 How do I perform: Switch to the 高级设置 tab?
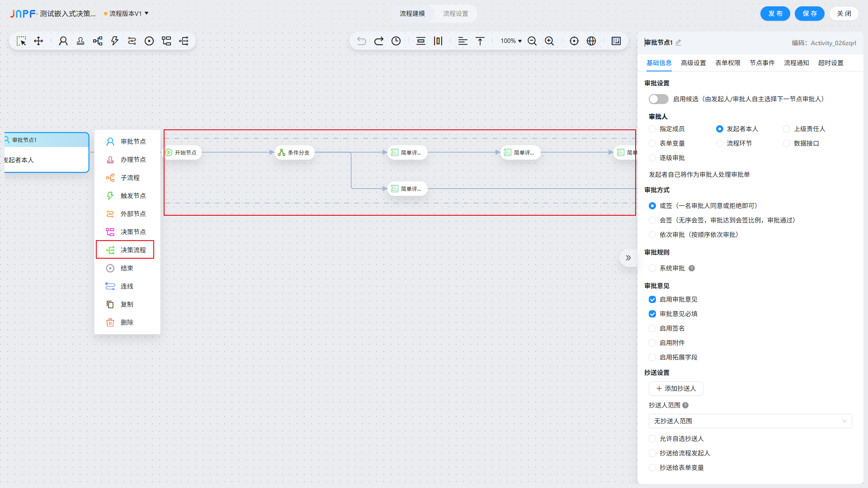coord(693,63)
